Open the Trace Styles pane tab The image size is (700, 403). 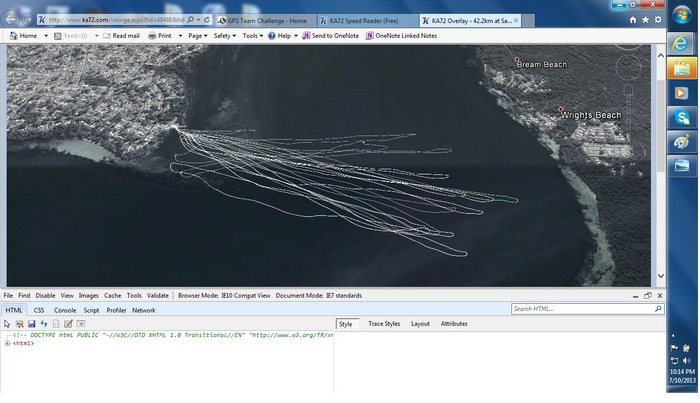click(383, 324)
